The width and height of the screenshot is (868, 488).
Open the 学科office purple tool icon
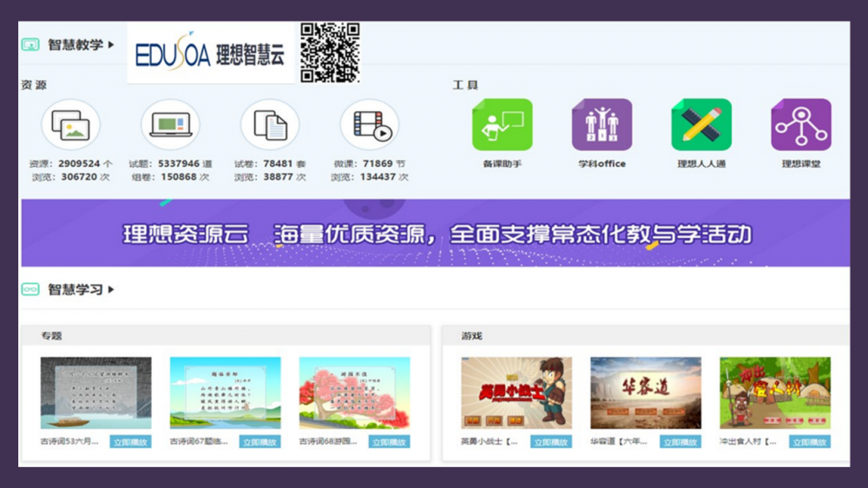pos(602,125)
